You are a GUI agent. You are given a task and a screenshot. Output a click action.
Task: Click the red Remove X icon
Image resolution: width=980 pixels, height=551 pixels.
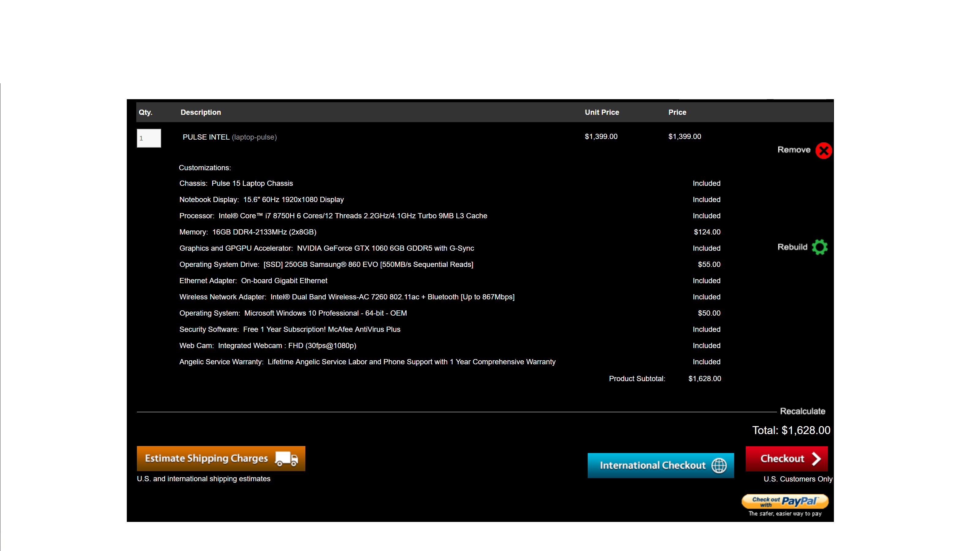824,151
